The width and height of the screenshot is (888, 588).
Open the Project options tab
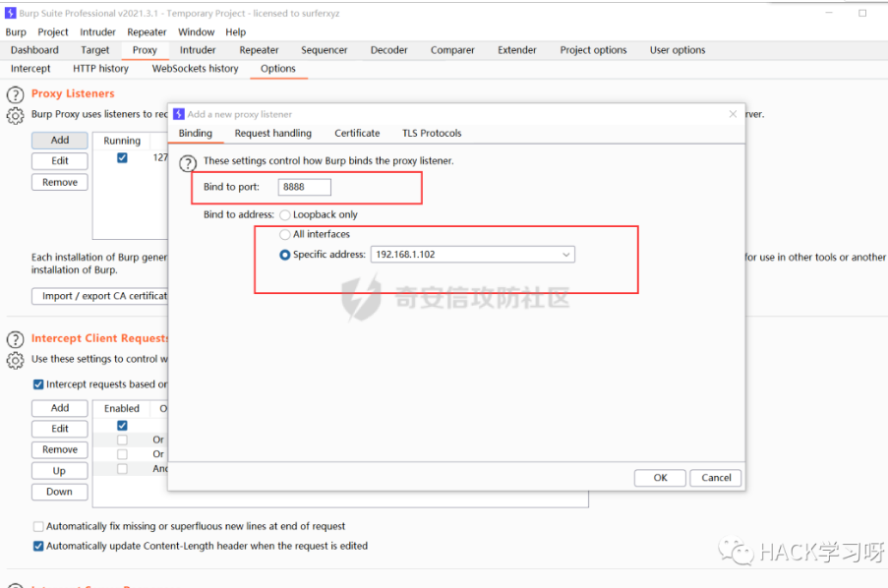[x=594, y=50]
